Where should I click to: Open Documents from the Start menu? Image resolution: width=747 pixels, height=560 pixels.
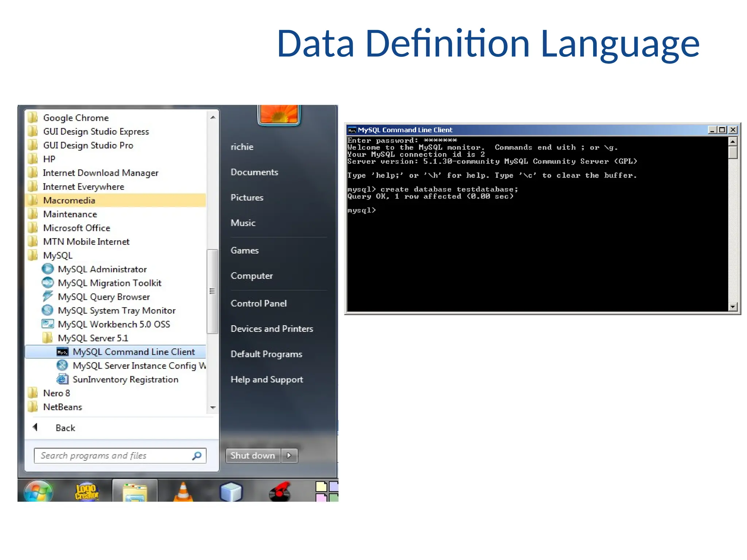tap(255, 172)
